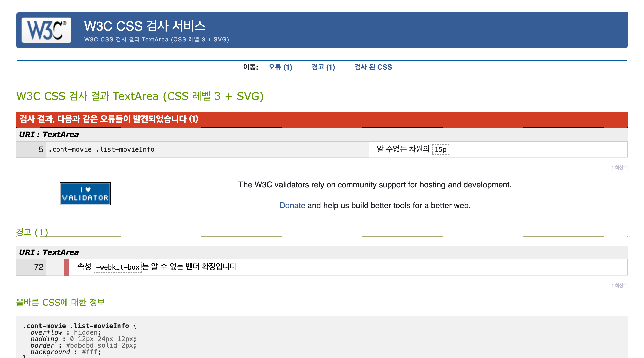Click the first ↑ 최상위 link below the error table
This screenshot has width=644, height=358.
pos(619,168)
